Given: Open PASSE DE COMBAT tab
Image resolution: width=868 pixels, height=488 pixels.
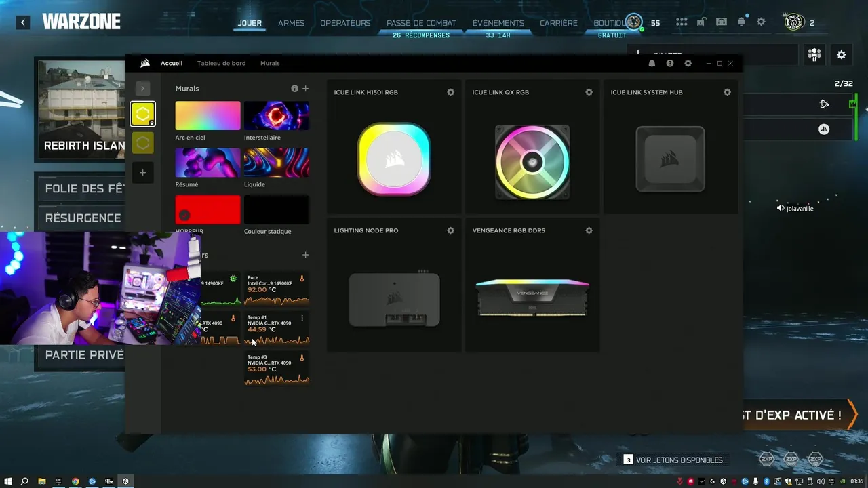Looking at the screenshot, I should click(421, 23).
